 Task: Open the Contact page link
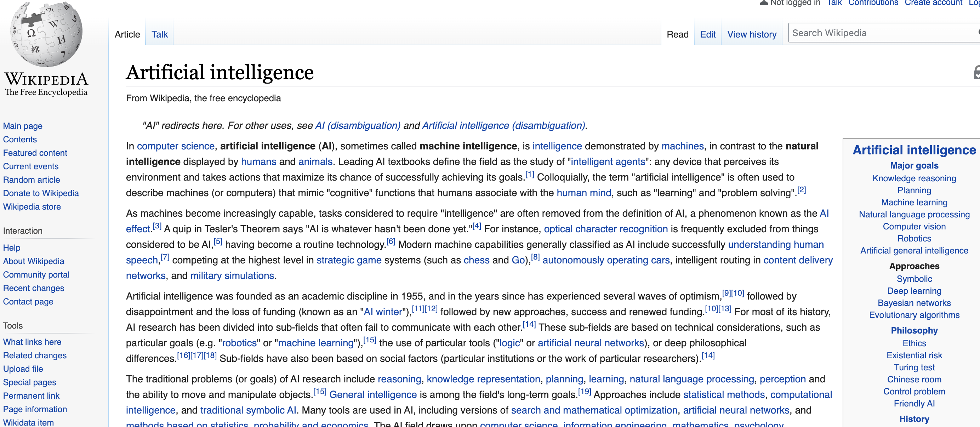28,301
